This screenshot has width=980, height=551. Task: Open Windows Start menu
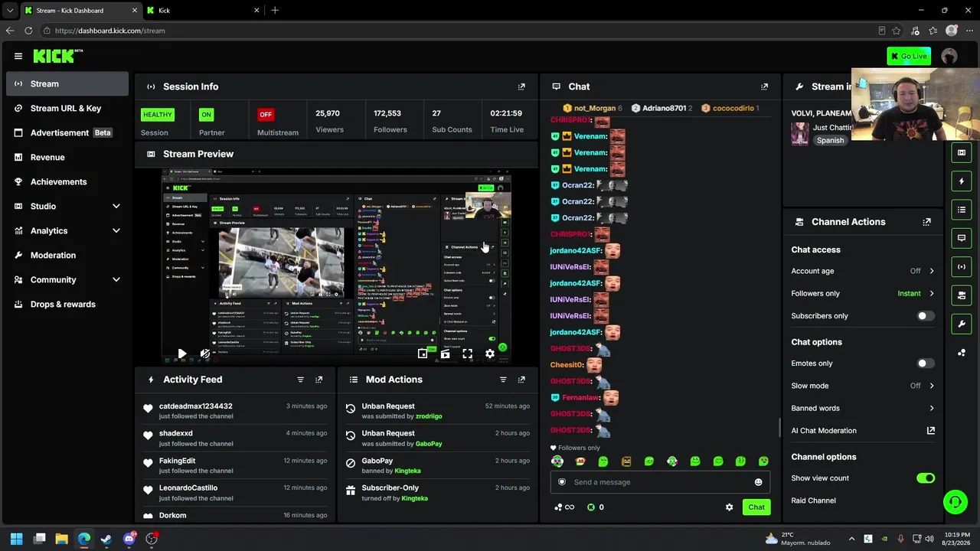click(17, 539)
